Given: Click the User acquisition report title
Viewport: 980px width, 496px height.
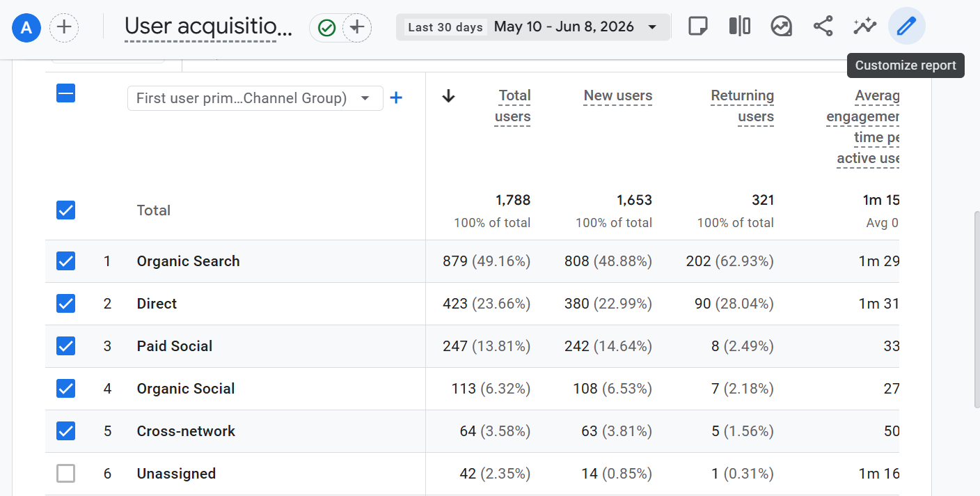Looking at the screenshot, I should 209,26.
